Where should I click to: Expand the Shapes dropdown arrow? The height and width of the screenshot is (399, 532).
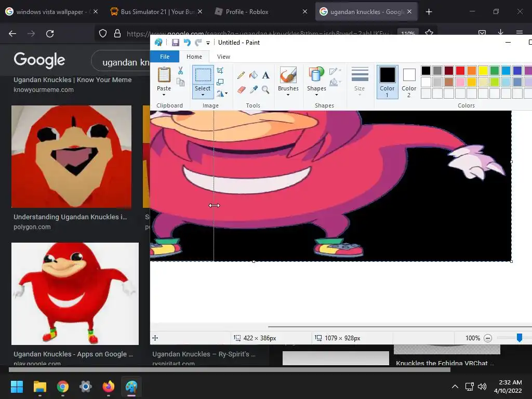[x=316, y=95]
